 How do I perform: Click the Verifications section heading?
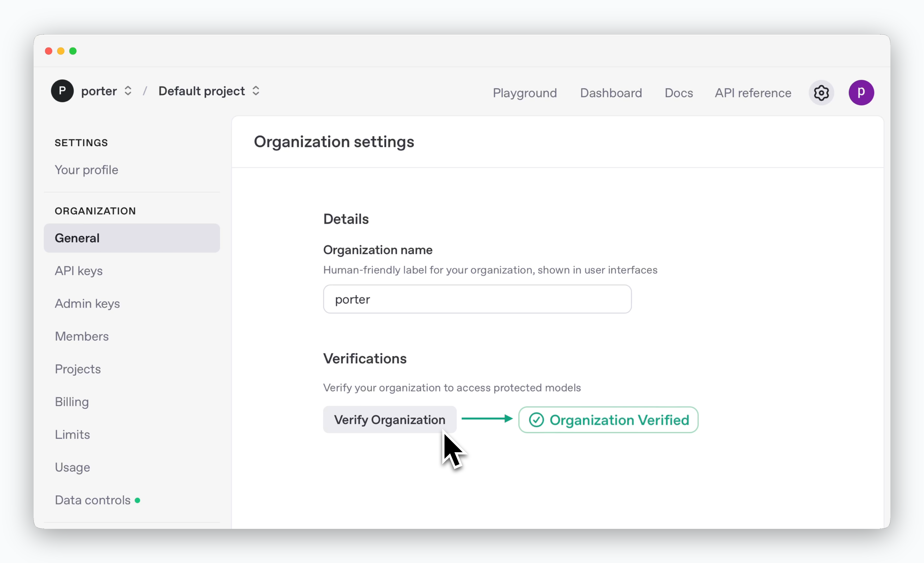365,358
